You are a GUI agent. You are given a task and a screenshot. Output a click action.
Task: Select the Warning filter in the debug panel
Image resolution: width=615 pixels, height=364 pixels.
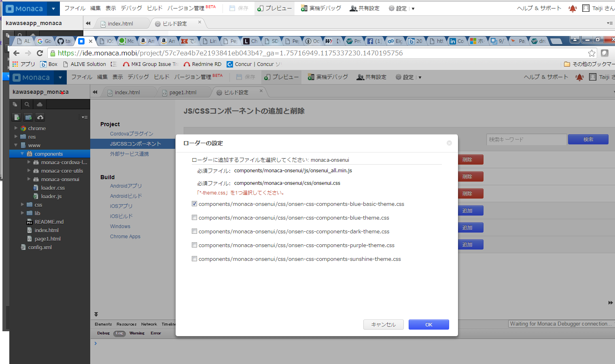click(x=137, y=333)
